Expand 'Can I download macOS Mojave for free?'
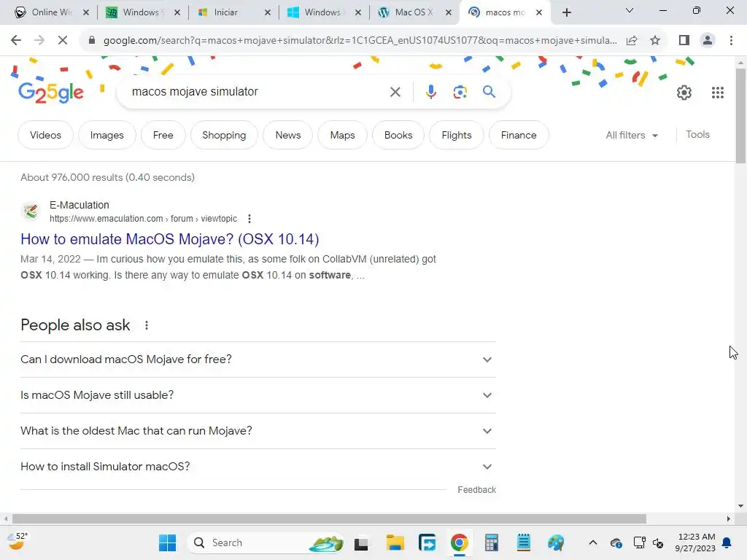The width and height of the screenshot is (747, 560). click(x=258, y=359)
